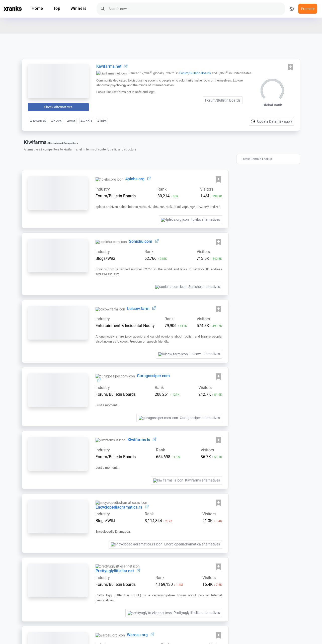Bookmark the Gurugossiper.com entry
This screenshot has height=644, width=322.
218,376
